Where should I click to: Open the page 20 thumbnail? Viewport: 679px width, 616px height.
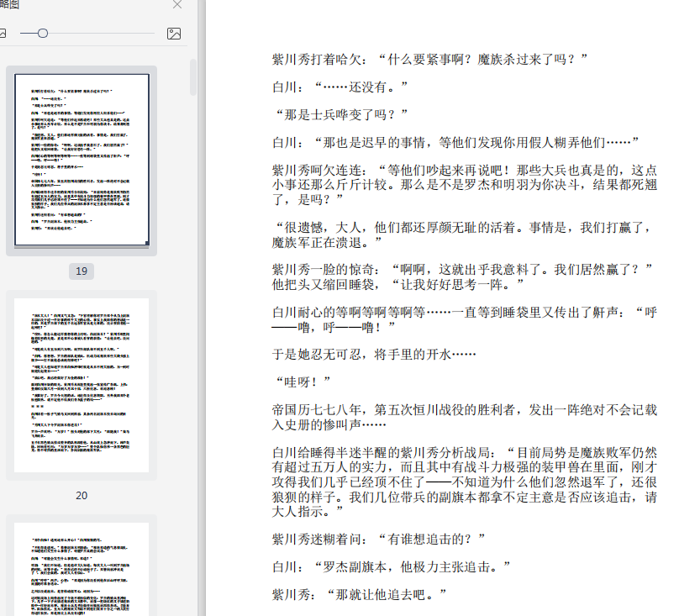pyautogui.click(x=82, y=385)
